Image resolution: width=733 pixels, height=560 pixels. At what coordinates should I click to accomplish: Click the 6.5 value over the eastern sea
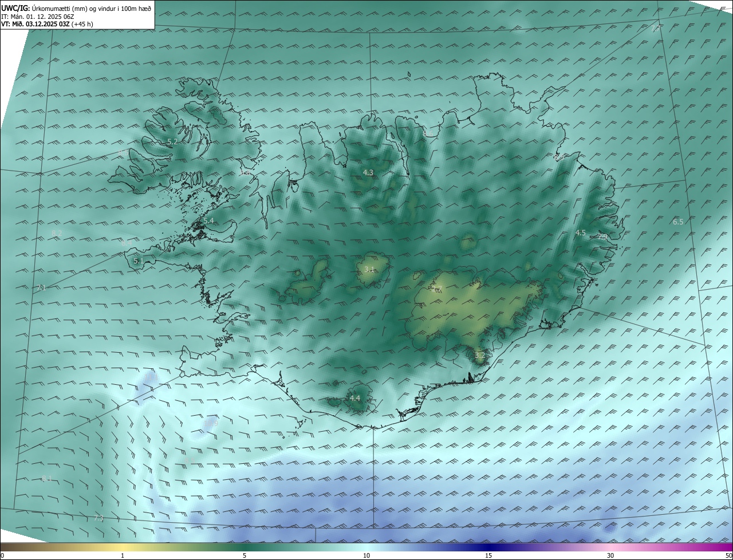coord(678,222)
